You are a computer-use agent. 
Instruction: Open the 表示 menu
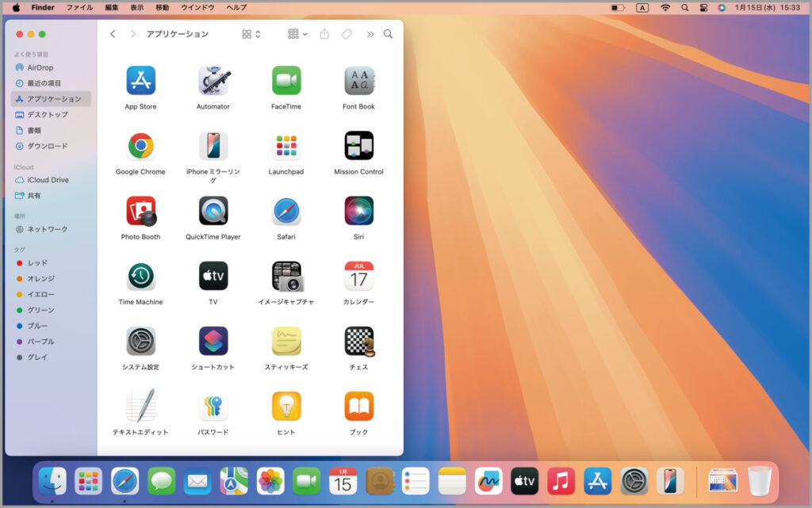(x=136, y=7)
